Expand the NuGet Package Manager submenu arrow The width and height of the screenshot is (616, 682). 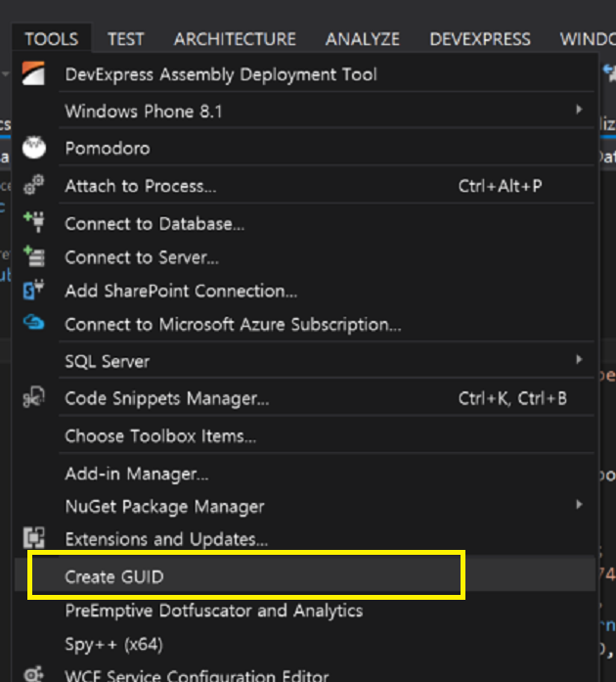click(579, 505)
